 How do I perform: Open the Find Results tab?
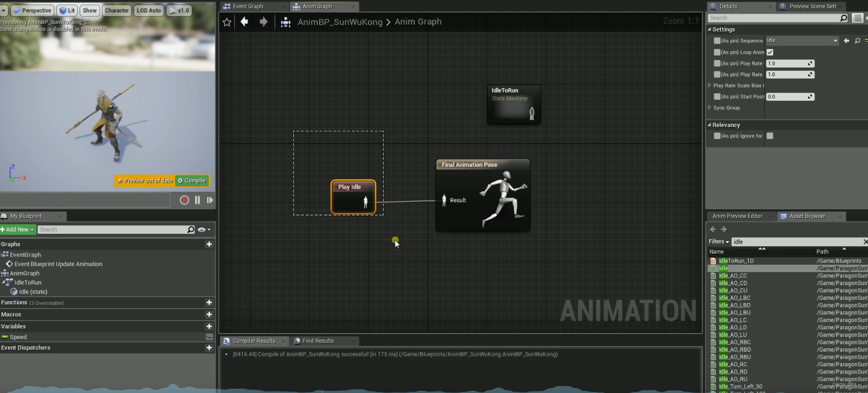coord(318,341)
